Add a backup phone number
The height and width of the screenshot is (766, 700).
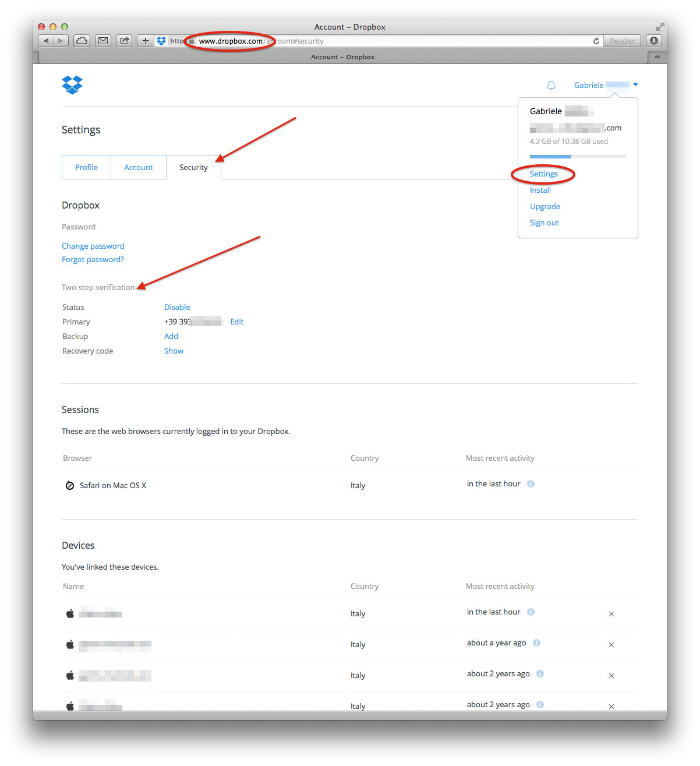[171, 336]
